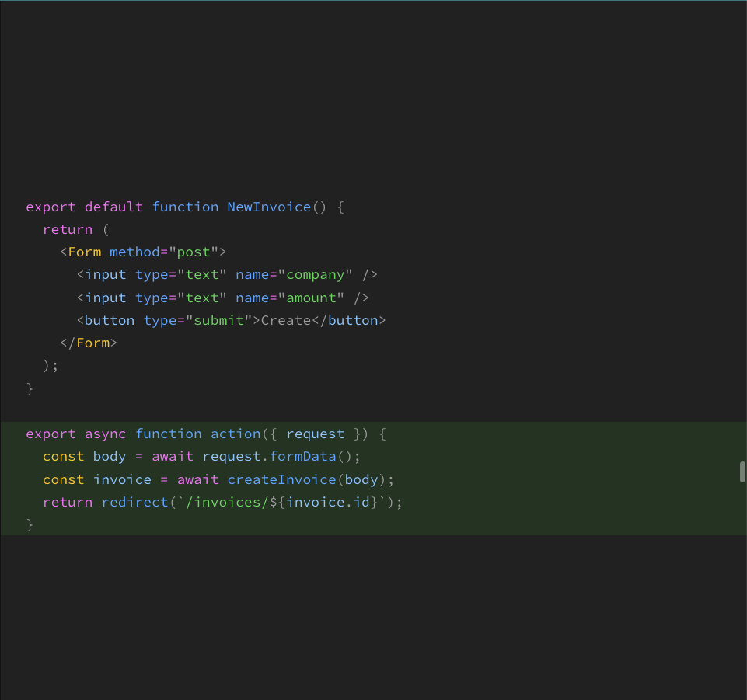This screenshot has width=747, height=700.
Task: Click the action function name
Action: (x=236, y=434)
